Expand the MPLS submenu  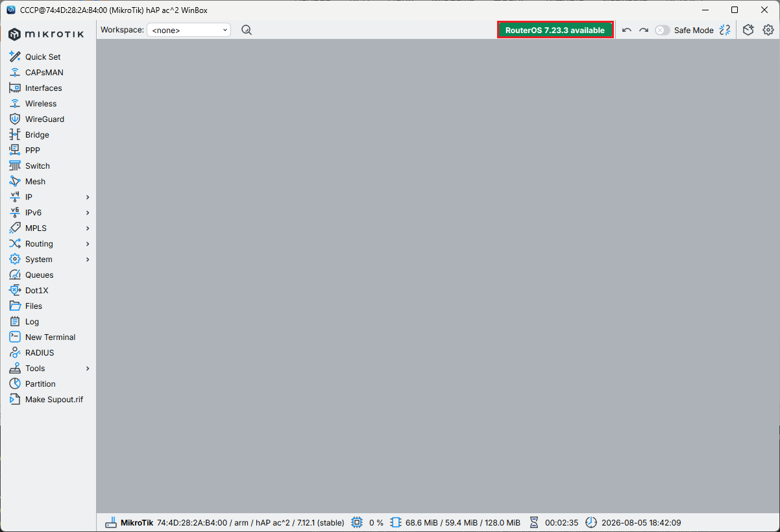[x=88, y=228]
